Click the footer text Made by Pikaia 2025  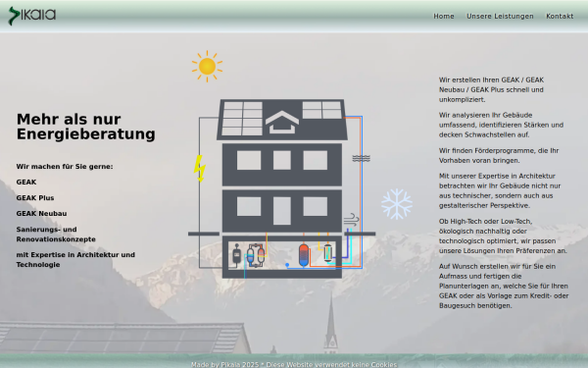click(x=224, y=364)
